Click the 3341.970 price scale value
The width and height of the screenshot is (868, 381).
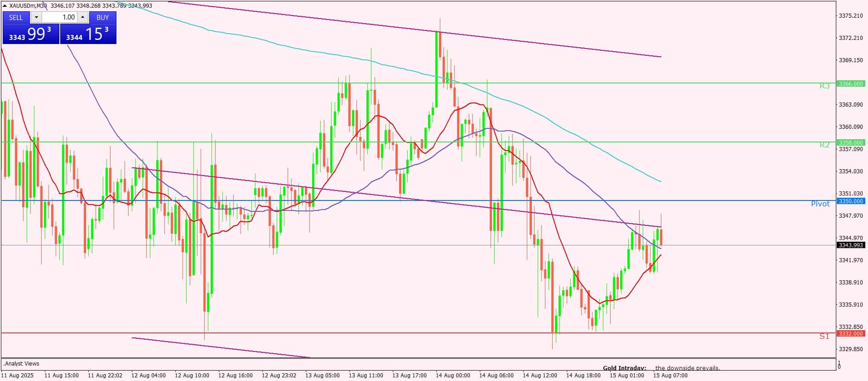851,260
